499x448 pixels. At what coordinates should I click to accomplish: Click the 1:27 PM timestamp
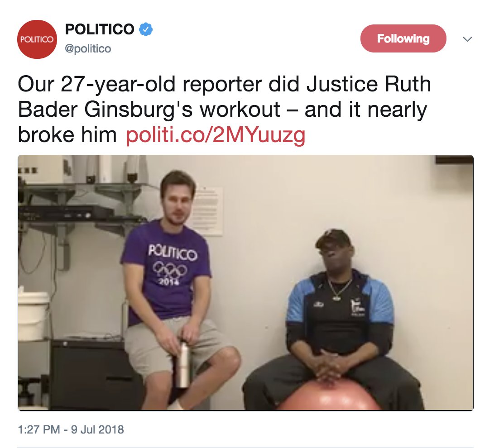tap(39, 429)
